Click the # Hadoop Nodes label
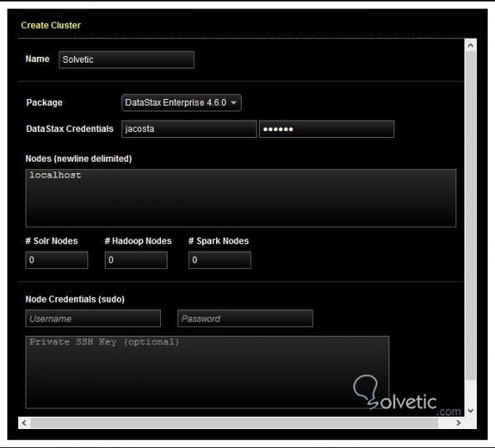495x448 pixels. [x=138, y=241]
